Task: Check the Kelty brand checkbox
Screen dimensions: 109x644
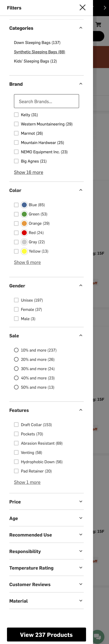Action: point(16,115)
